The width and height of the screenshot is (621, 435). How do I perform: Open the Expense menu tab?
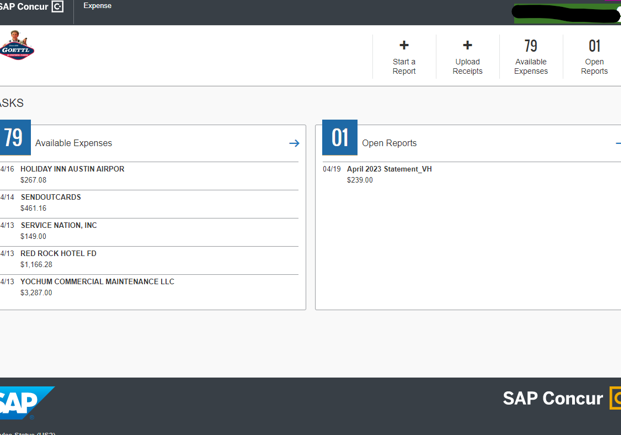[97, 6]
